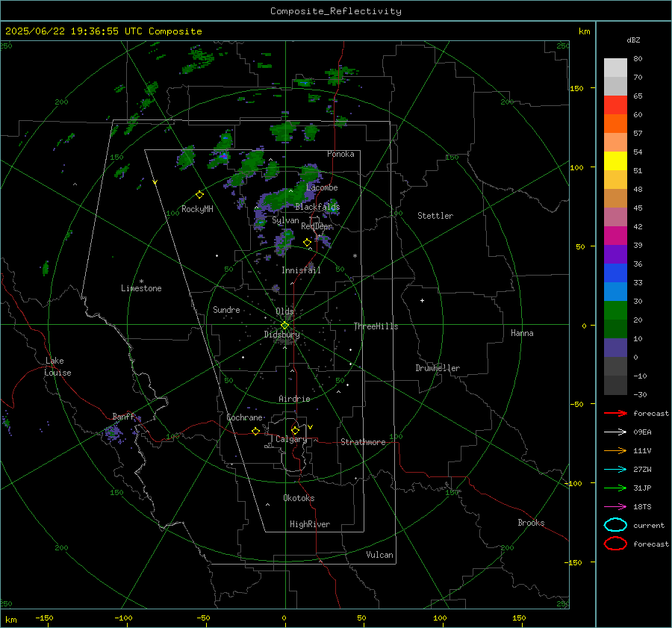Click the yellow diamond marker below Cochrane
Image resolution: width=672 pixels, height=628 pixels.
point(255,431)
